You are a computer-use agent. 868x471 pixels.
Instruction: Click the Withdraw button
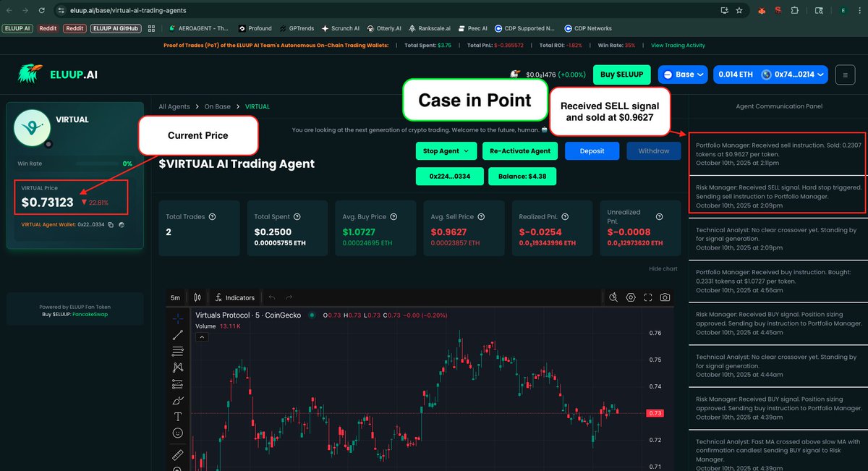(654, 151)
